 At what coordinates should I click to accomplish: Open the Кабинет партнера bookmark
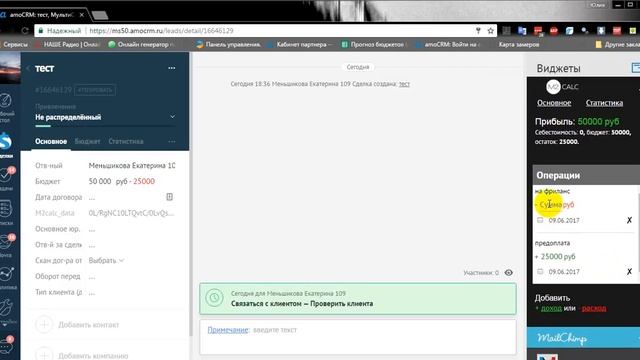click(x=301, y=44)
